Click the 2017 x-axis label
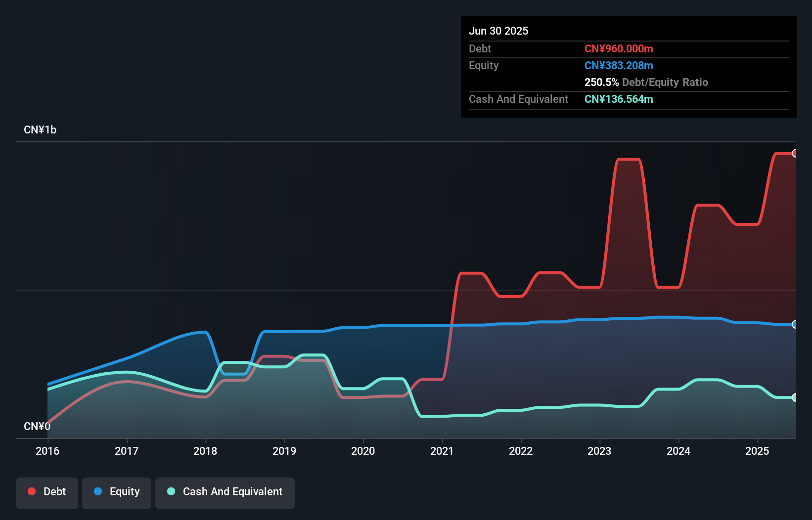 click(x=127, y=451)
